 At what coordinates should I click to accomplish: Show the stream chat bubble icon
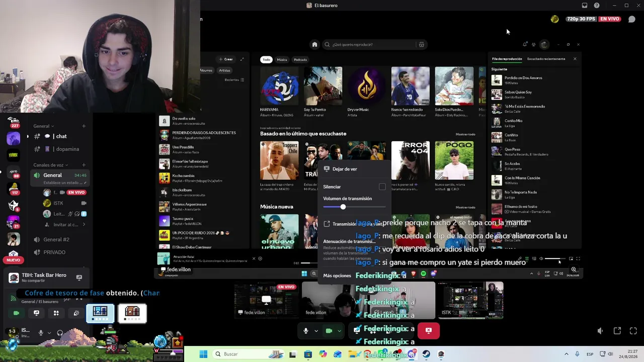632,19
